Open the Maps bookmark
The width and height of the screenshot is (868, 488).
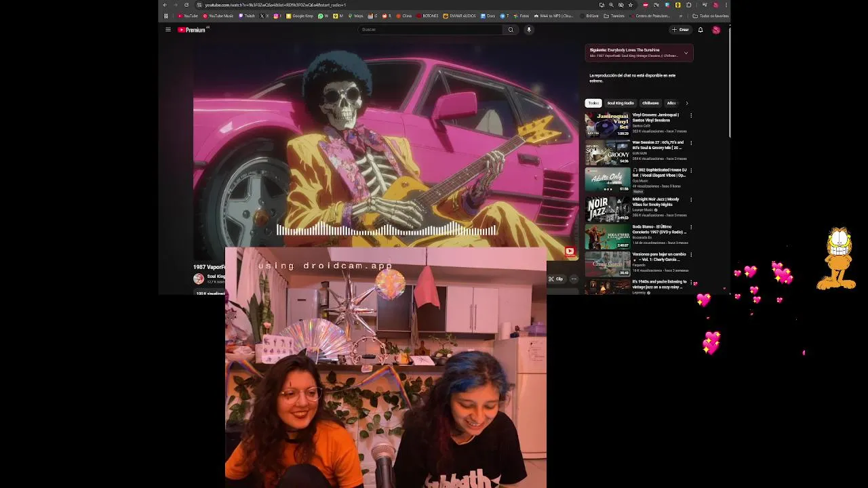(x=357, y=16)
